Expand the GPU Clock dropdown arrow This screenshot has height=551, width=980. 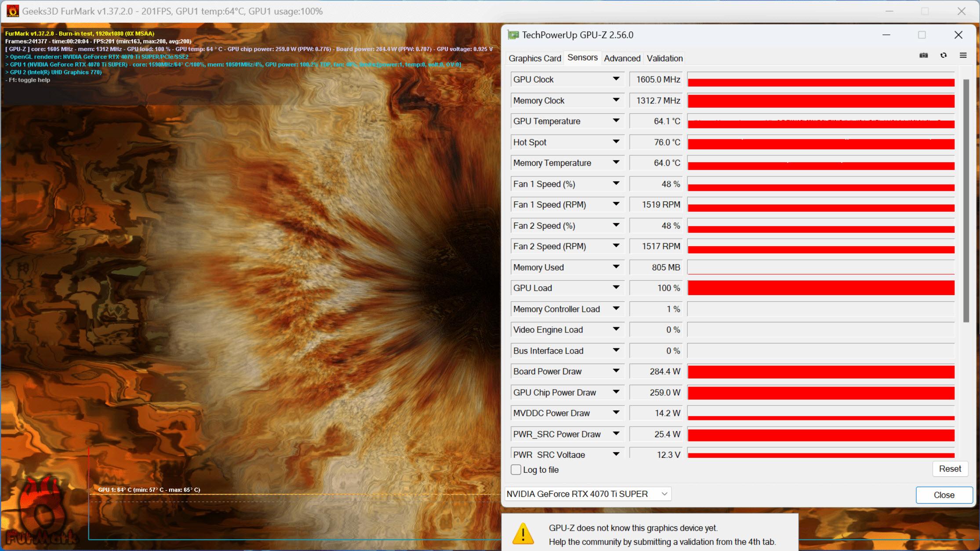tap(616, 79)
